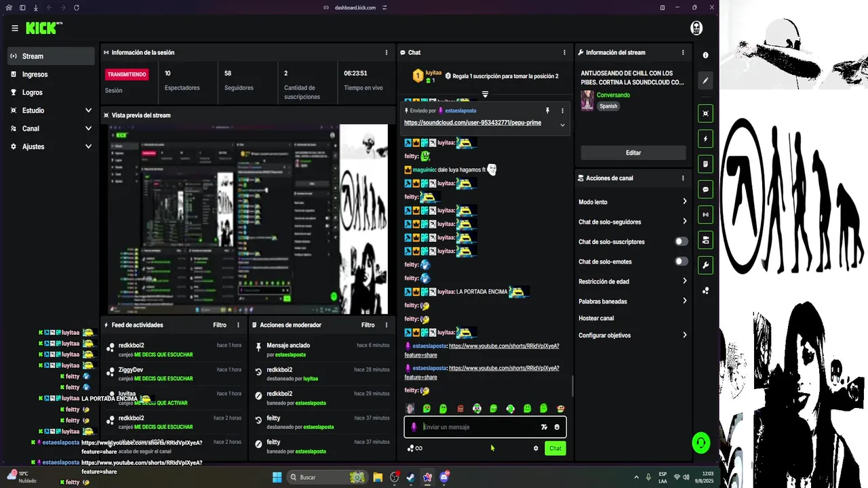Click the chat scrollbar
Image resolution: width=868 pixels, height=488 pixels.
tap(573, 386)
